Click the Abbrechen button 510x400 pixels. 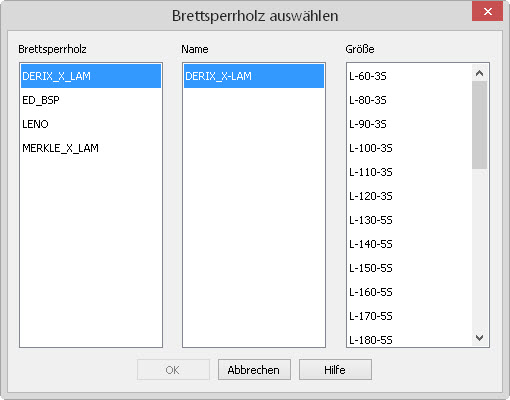tap(254, 370)
